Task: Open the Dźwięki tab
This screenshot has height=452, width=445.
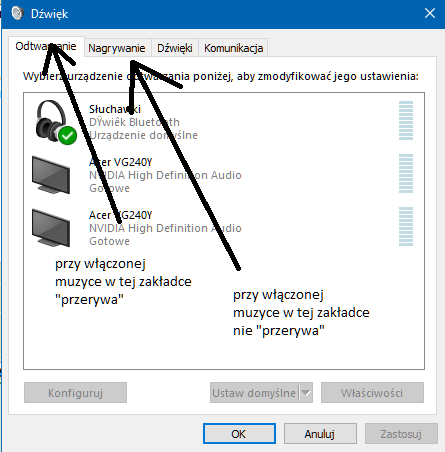Action: pos(175,48)
